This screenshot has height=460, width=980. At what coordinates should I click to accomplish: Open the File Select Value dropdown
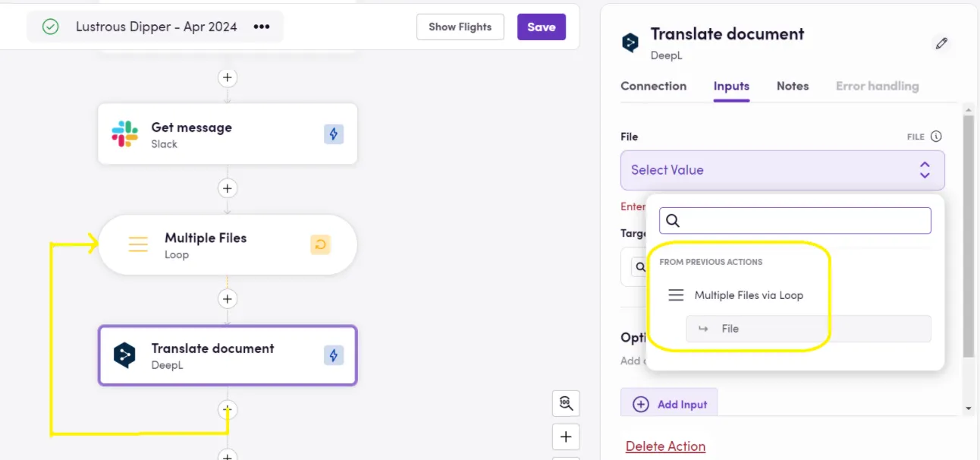coord(782,170)
